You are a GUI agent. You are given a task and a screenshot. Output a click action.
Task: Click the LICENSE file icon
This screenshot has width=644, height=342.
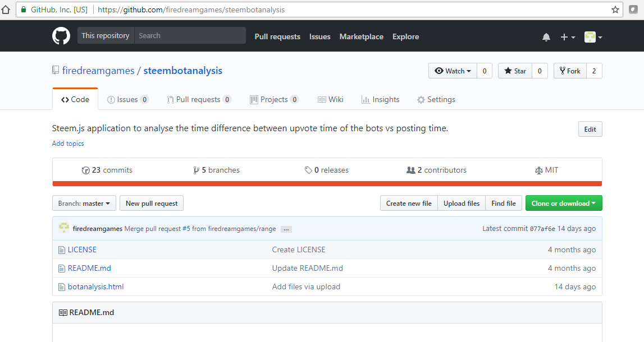coord(62,250)
